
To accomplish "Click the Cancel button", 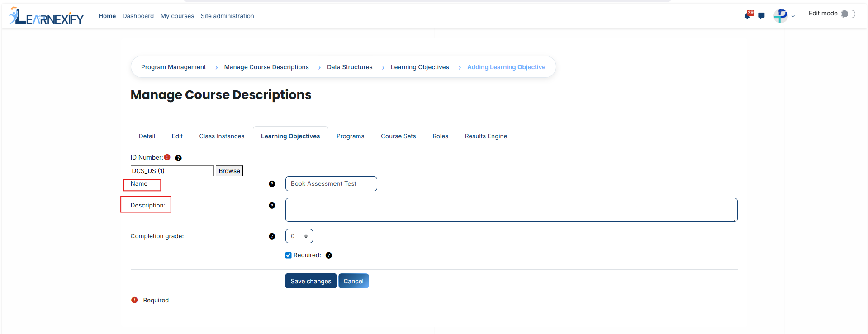I will (x=353, y=281).
